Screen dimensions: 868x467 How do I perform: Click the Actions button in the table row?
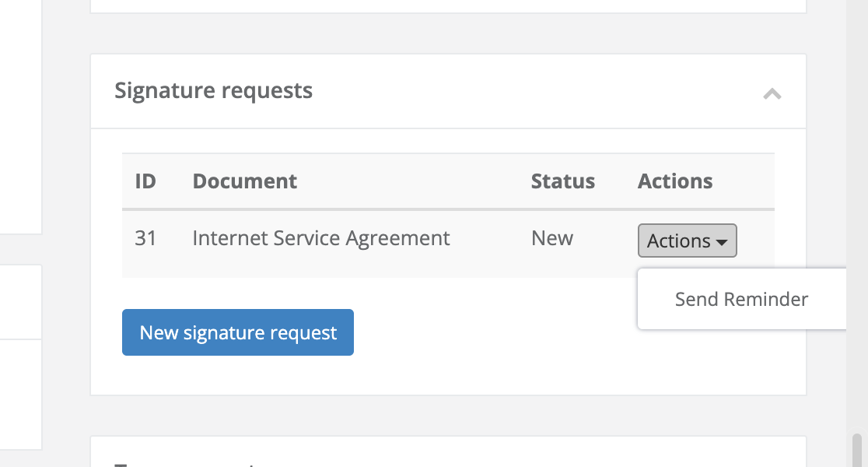[687, 241]
